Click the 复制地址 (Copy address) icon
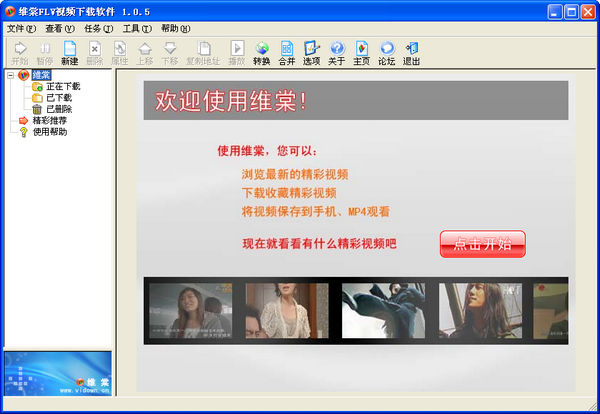This screenshot has height=414, width=600. pos(203,53)
